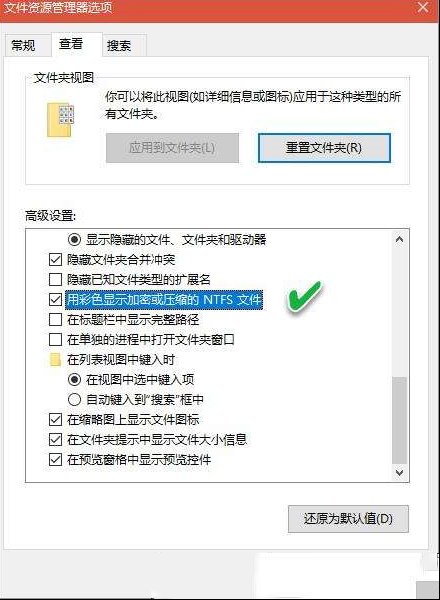
Task: Open the 搜索 tab
Action: pos(119,46)
